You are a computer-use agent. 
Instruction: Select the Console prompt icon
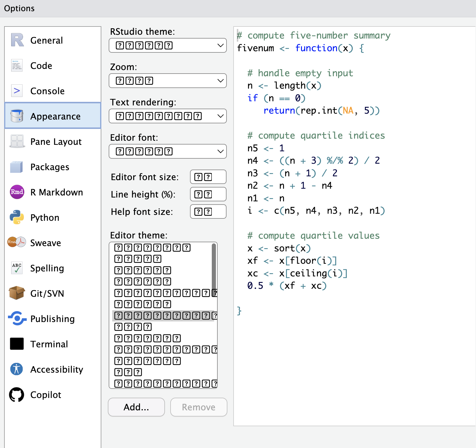pyautogui.click(x=17, y=91)
